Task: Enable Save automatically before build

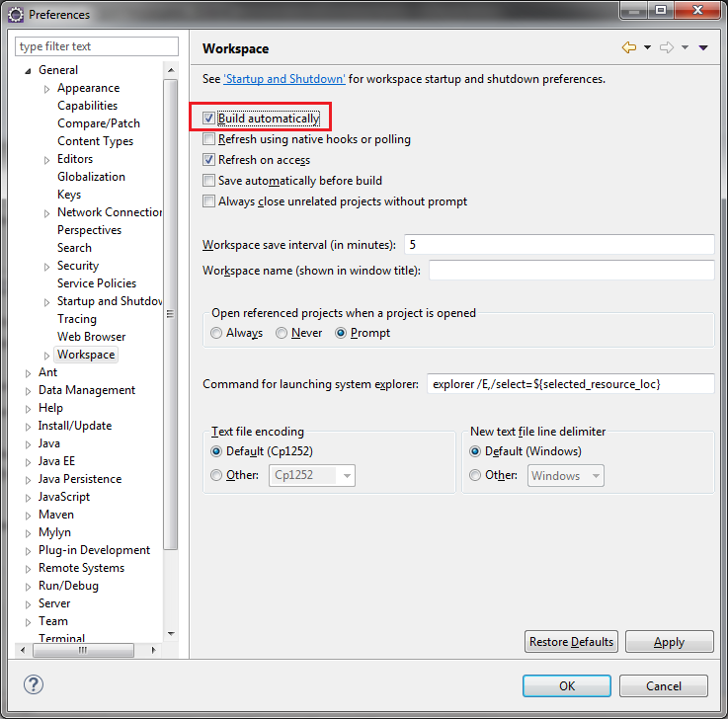Action: click(208, 180)
